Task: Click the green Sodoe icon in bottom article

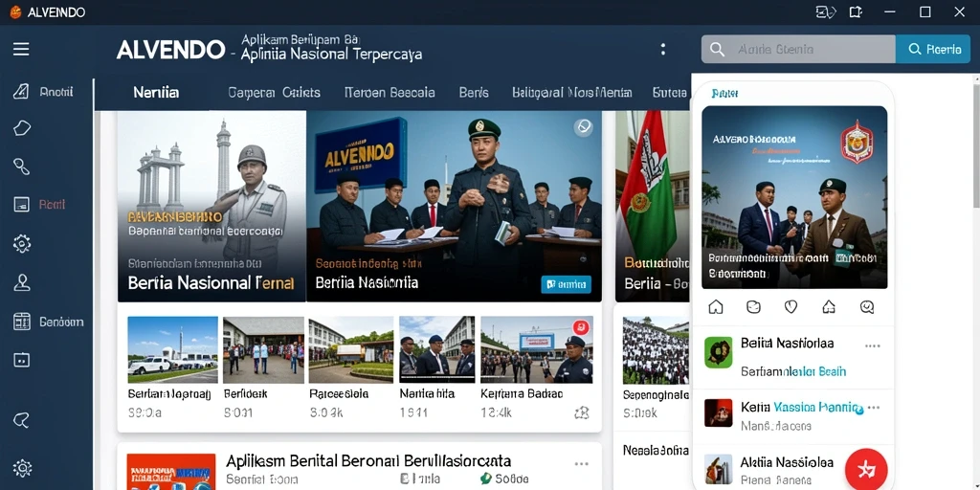Action: click(485, 479)
